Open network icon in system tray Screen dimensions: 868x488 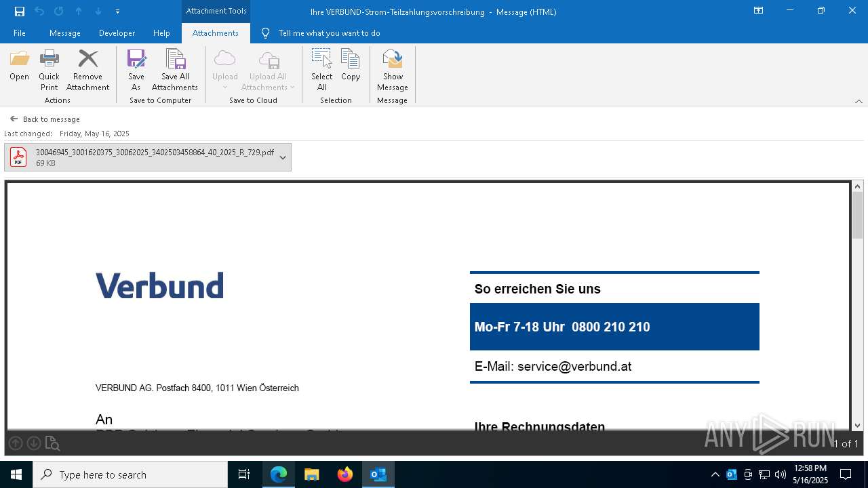coord(764,474)
